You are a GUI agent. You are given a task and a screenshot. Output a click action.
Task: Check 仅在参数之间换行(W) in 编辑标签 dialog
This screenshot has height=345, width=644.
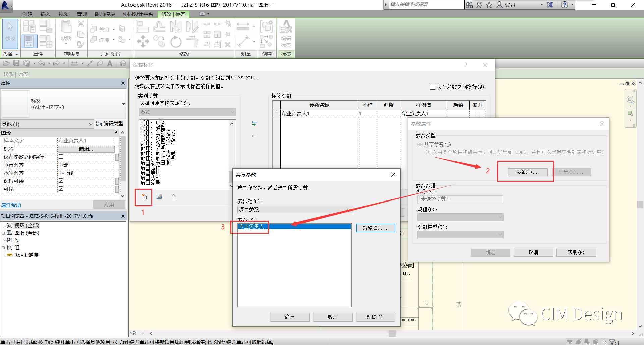pyautogui.click(x=433, y=87)
